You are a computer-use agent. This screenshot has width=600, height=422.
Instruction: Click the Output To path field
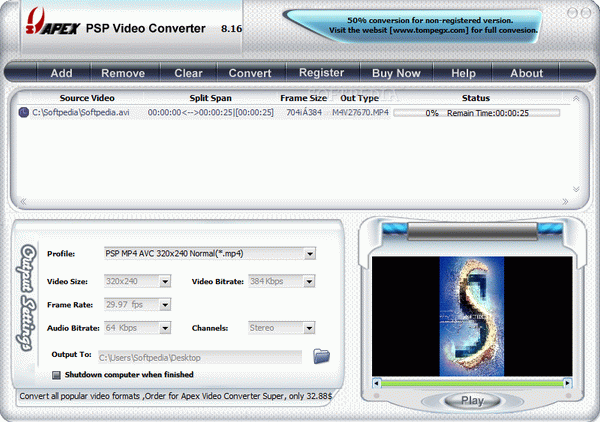click(200, 357)
